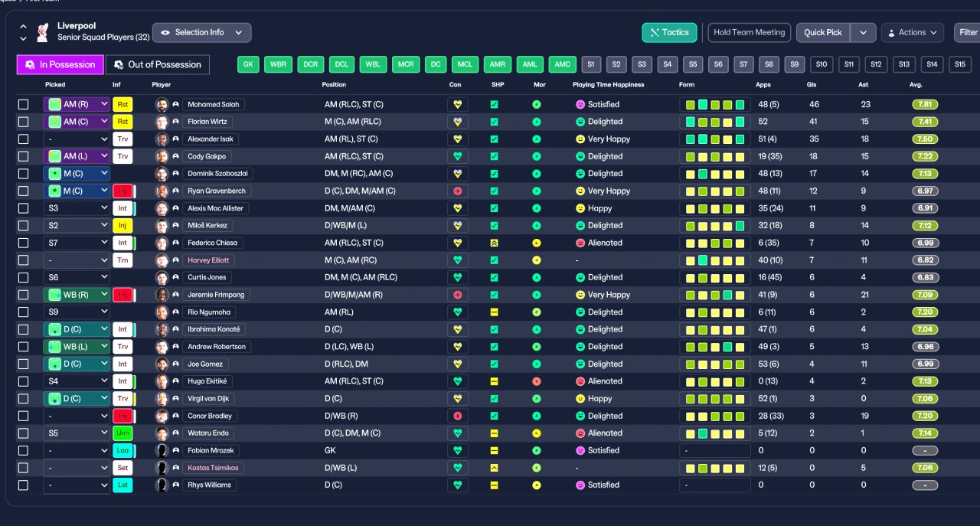Click Fabian Mrozek's Loa status badge
The height and width of the screenshot is (526, 980).
(122, 450)
